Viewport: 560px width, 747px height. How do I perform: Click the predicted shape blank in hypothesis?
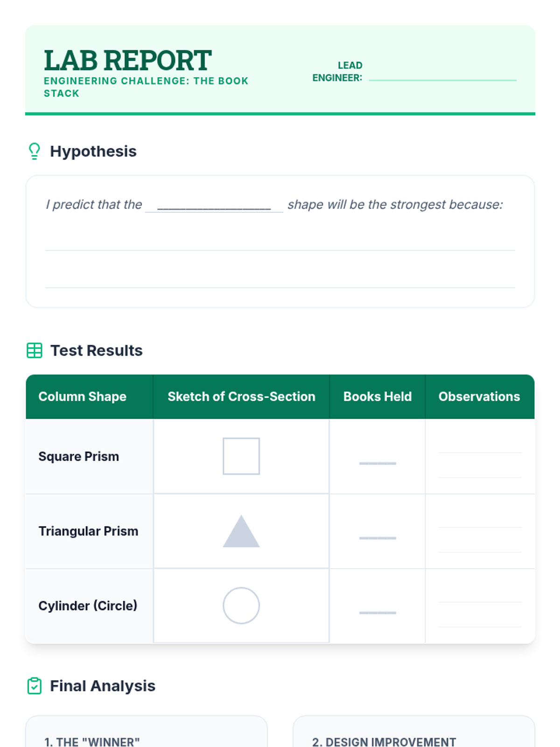pyautogui.click(x=214, y=205)
